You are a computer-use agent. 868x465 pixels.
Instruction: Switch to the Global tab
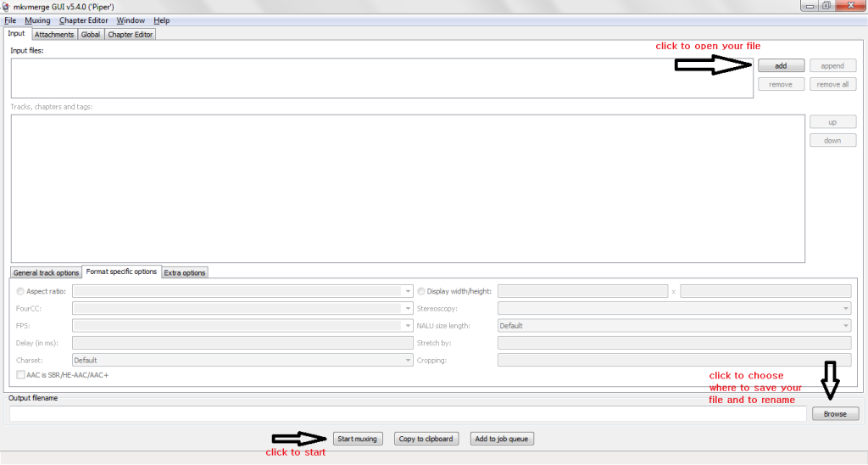(90, 34)
